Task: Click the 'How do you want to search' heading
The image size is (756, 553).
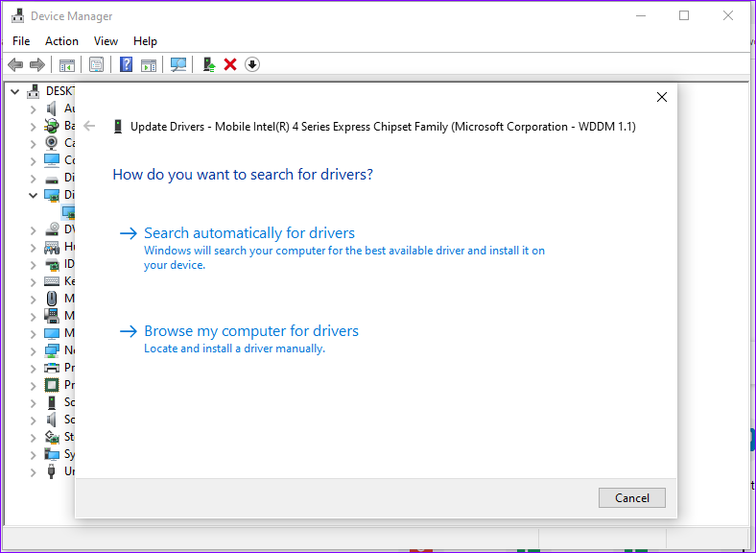Action: click(x=243, y=174)
